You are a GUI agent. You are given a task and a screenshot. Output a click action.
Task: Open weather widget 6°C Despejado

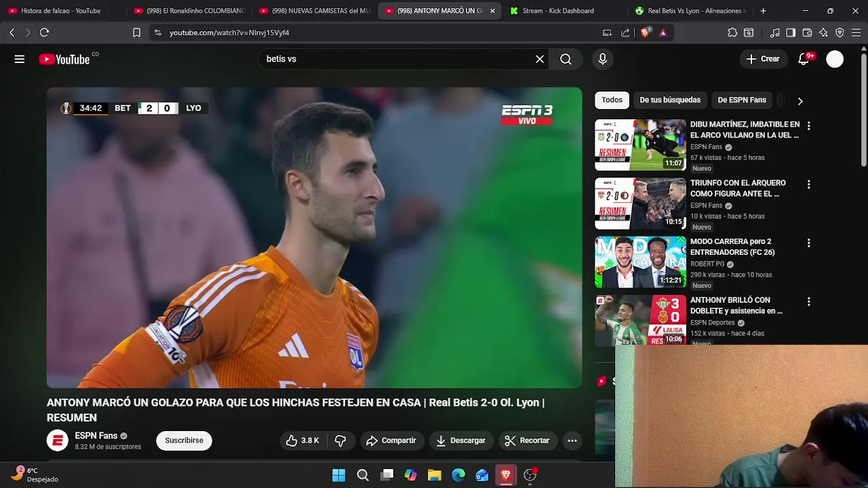[x=35, y=474]
